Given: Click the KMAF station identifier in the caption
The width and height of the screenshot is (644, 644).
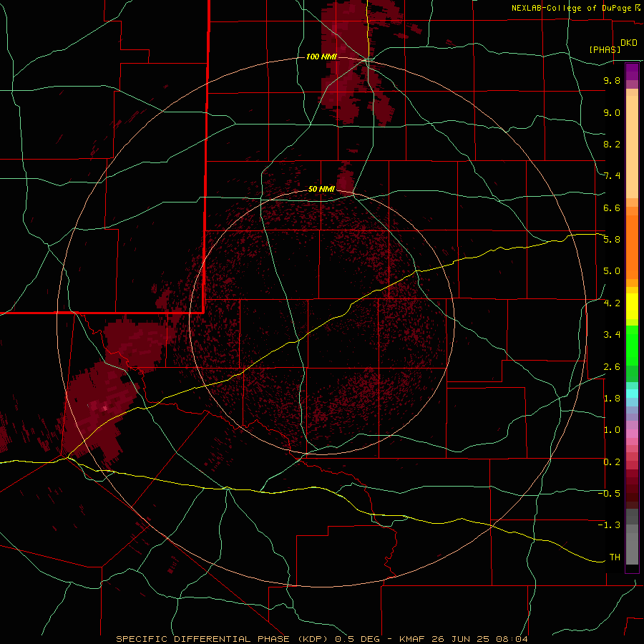Looking at the screenshot, I should click(x=414, y=639).
